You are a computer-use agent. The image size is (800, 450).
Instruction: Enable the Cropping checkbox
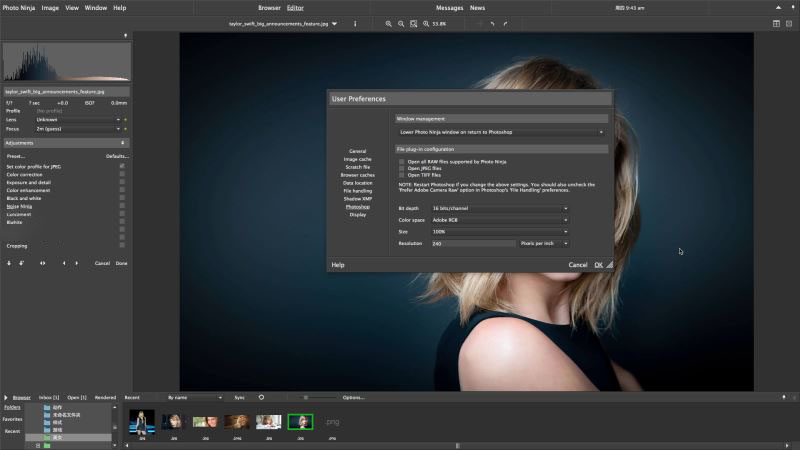pyautogui.click(x=122, y=245)
